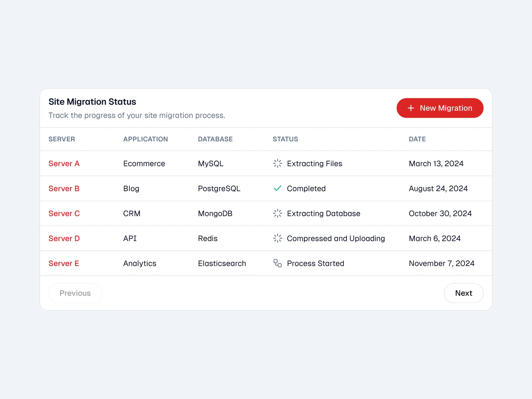The image size is (532, 399).
Task: Open the Server B link
Action: coord(64,188)
